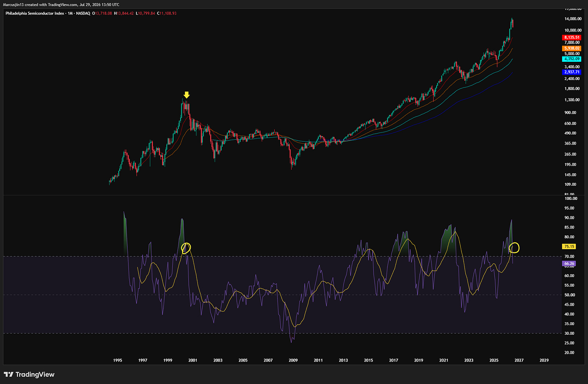Click the 2003 label on the time axis
Viewport: 588px width, 384px height.
(218, 360)
